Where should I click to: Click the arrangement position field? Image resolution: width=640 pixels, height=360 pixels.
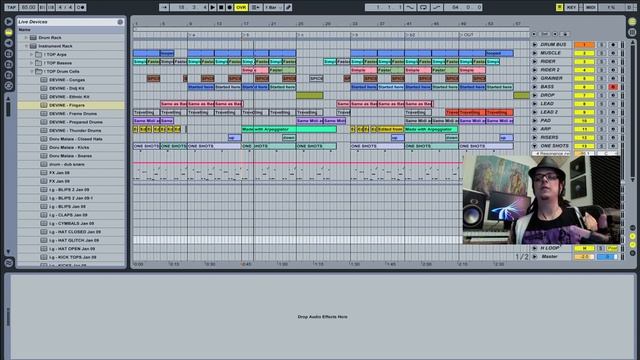coord(190,7)
